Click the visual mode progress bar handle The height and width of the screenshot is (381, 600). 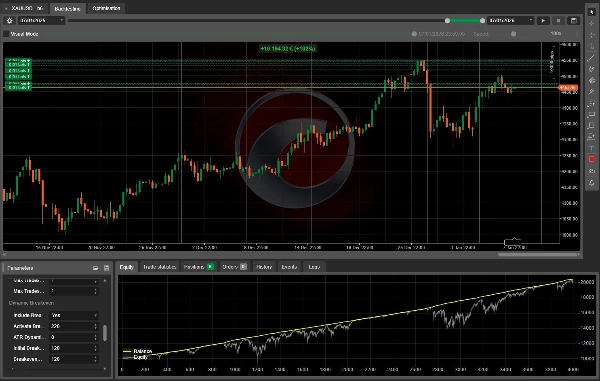coord(414,34)
